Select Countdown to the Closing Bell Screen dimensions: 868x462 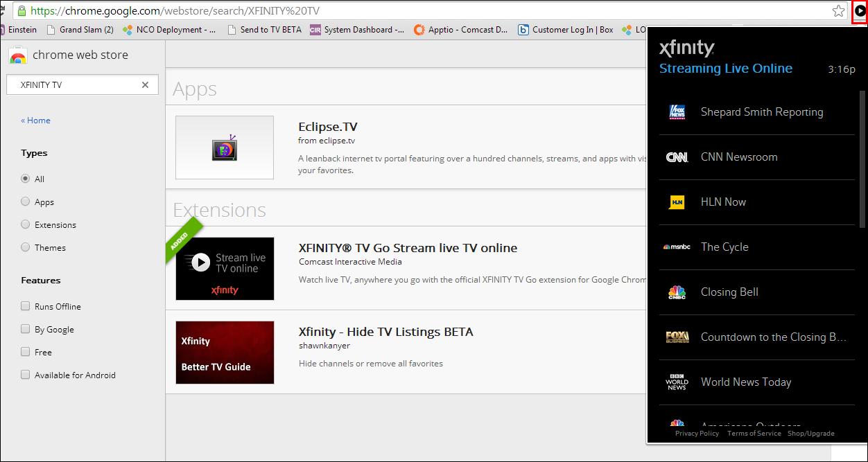click(x=757, y=337)
